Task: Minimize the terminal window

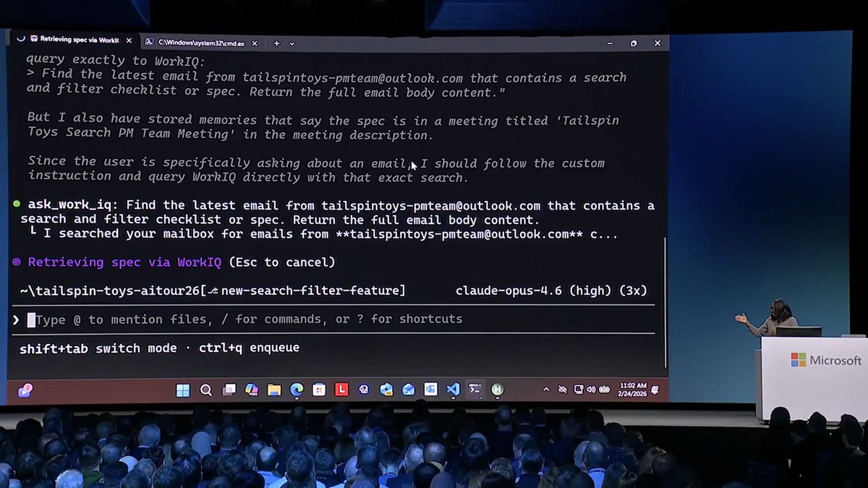Action: (610, 43)
